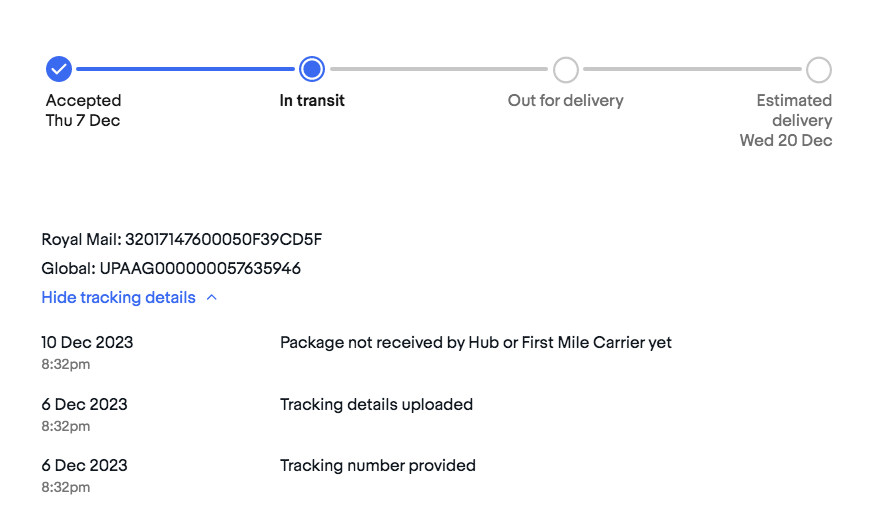Select the Tracking number provided entry
Viewport: 875px width, 530px height.
[378, 466]
